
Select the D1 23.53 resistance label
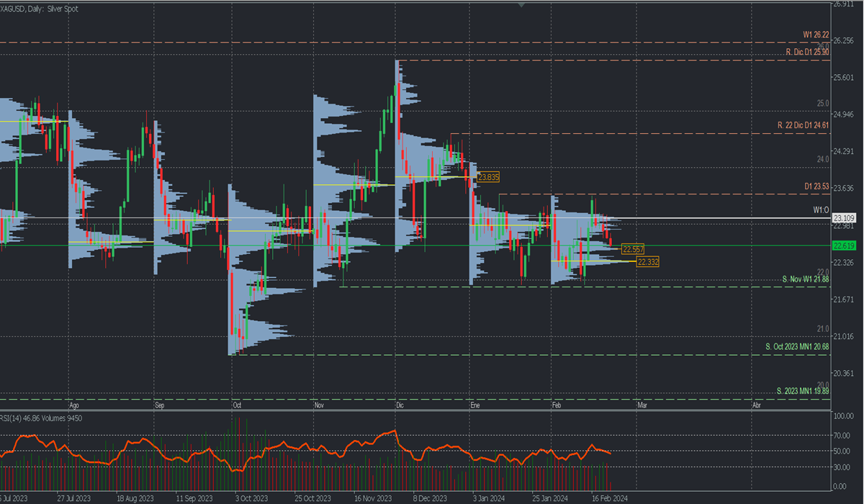[816, 186]
